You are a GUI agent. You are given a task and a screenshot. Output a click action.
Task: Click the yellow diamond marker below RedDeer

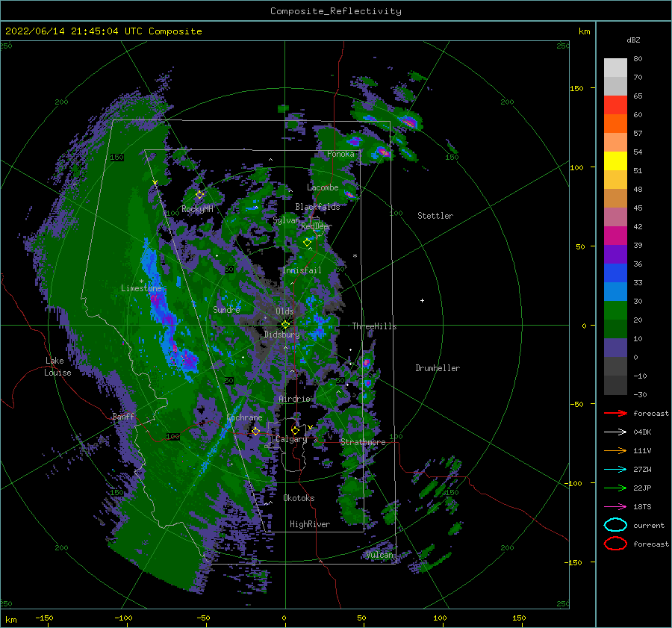pyautogui.click(x=308, y=243)
